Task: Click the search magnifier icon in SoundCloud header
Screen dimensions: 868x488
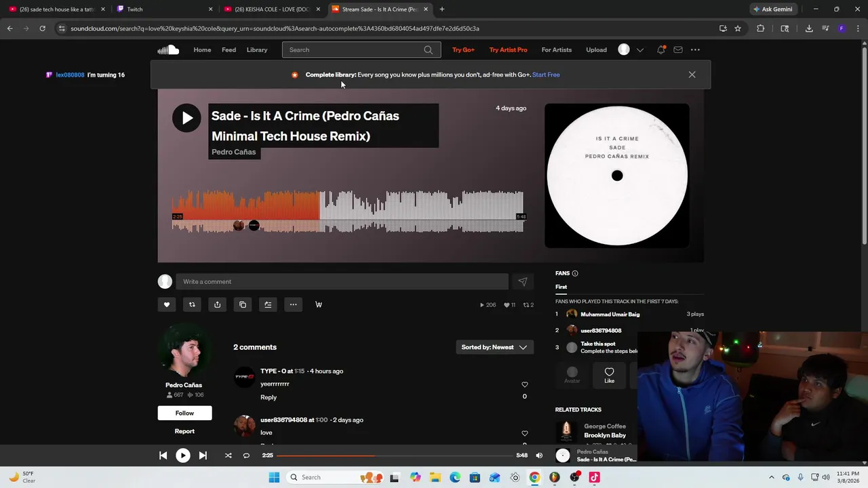Action: click(428, 49)
